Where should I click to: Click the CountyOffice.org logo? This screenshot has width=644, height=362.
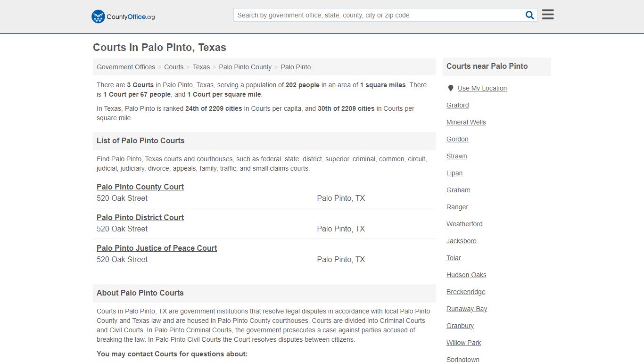[123, 16]
